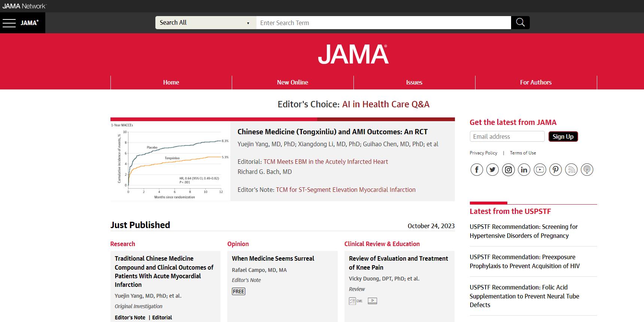Click author Rafael Campo, MD, MA
This screenshot has height=322, width=644.
[259, 270]
